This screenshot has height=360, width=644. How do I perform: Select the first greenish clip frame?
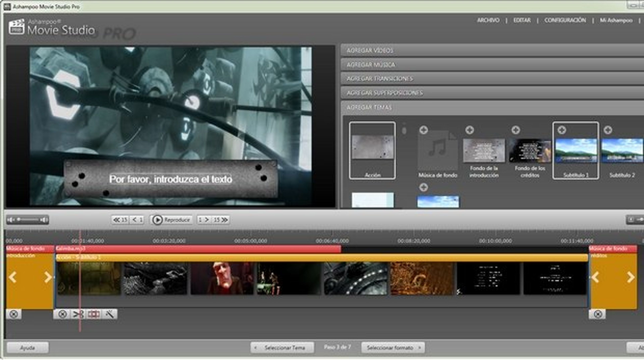click(89, 278)
